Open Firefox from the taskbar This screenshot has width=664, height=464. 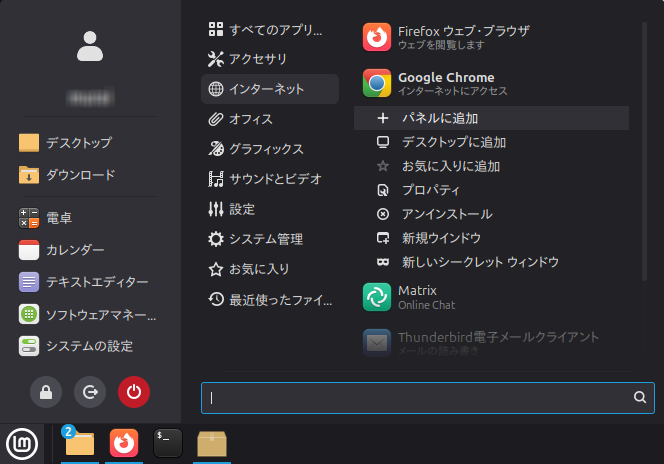click(x=124, y=443)
